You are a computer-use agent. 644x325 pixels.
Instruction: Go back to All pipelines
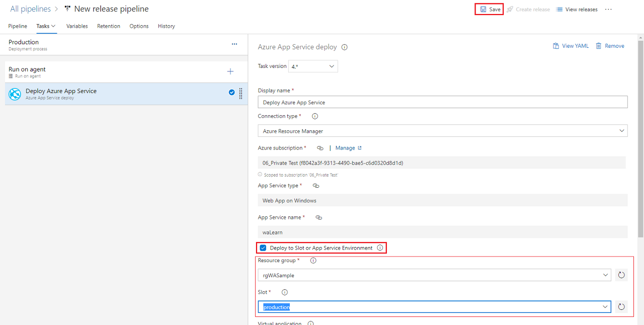click(30, 9)
